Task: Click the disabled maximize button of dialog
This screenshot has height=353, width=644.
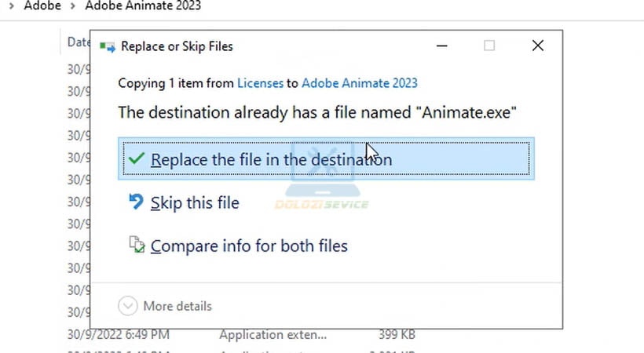Action: [x=489, y=45]
